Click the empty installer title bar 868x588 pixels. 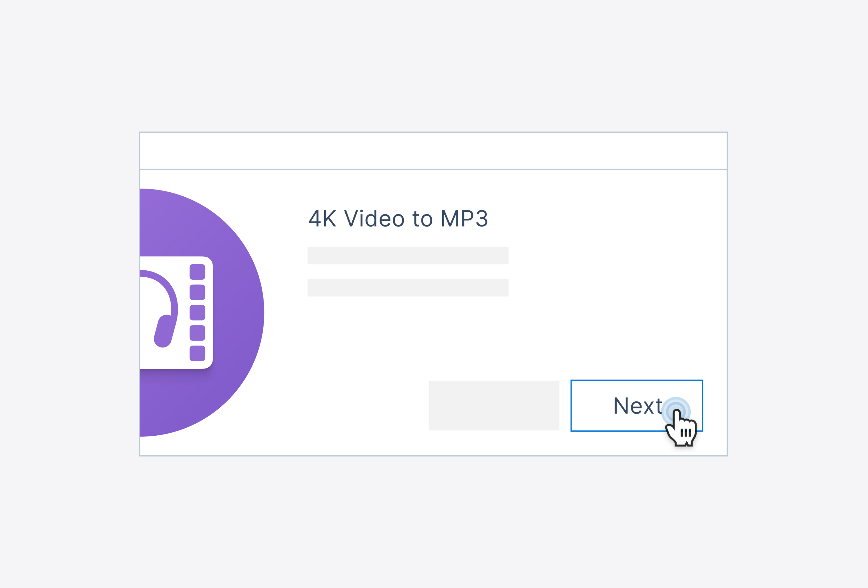[x=433, y=151]
